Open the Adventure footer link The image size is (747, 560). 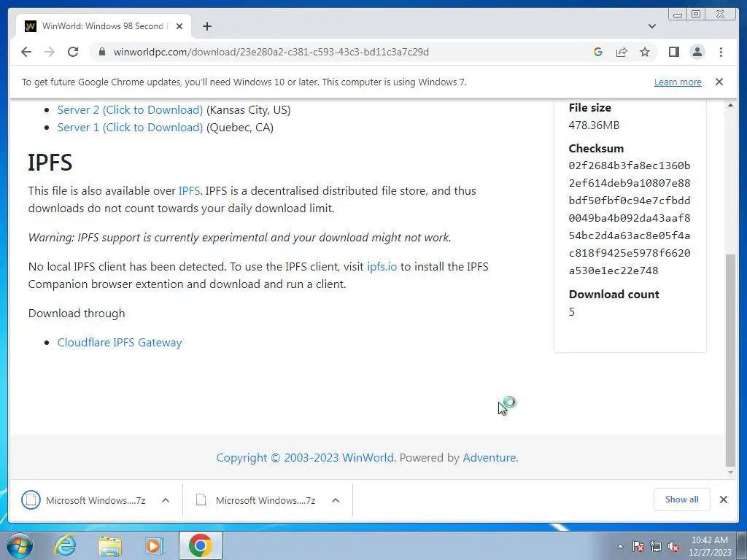coord(489,458)
